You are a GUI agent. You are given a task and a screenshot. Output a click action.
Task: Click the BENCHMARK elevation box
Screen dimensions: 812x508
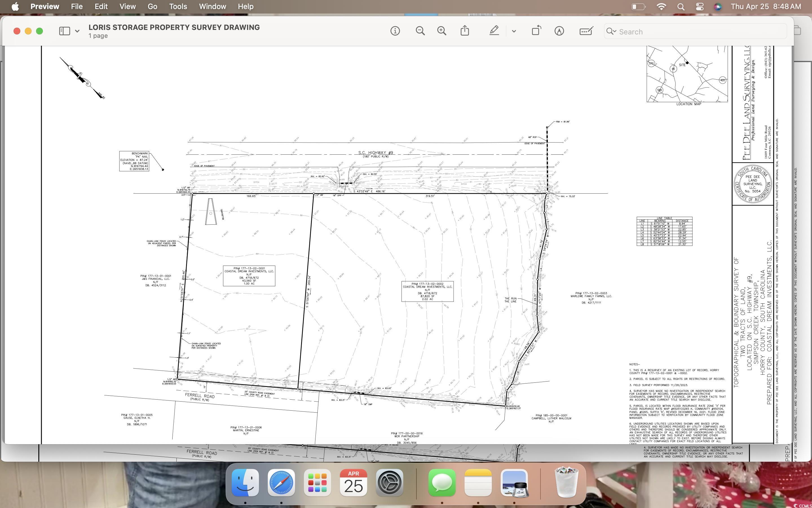(134, 161)
